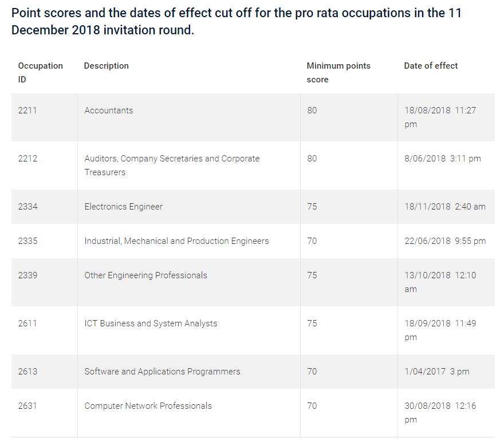
Task: Click the Minimum points score header
Action: coord(338,73)
